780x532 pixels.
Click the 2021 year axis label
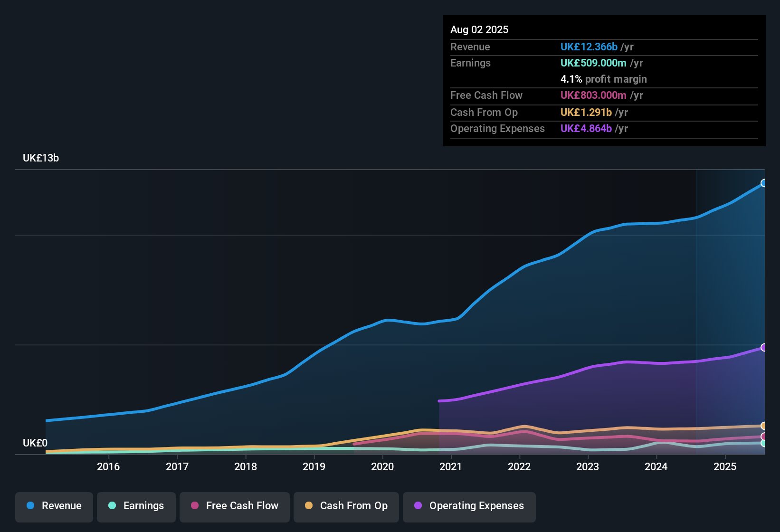(x=451, y=467)
